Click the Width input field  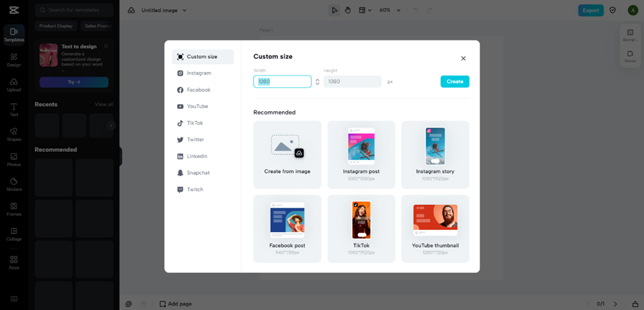click(283, 81)
